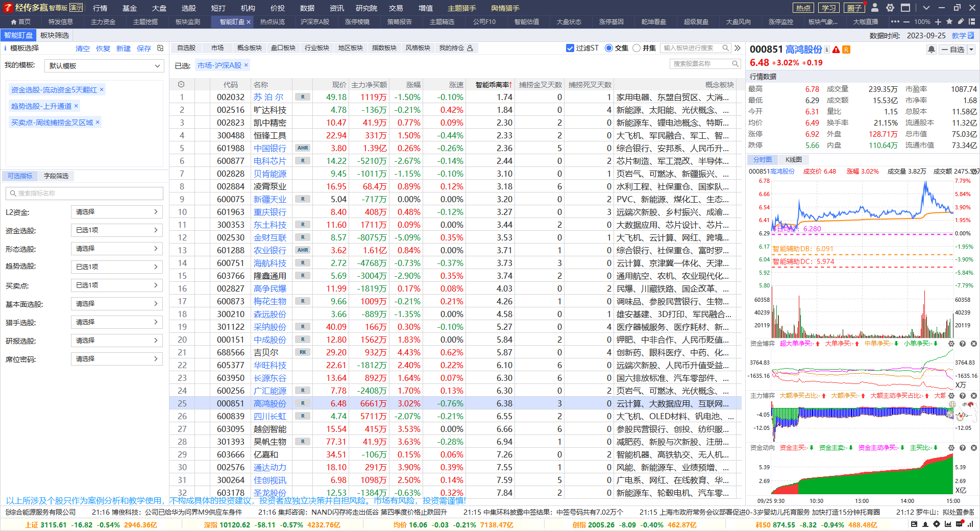Click the 新建 link in template panel

pyautogui.click(x=124, y=49)
